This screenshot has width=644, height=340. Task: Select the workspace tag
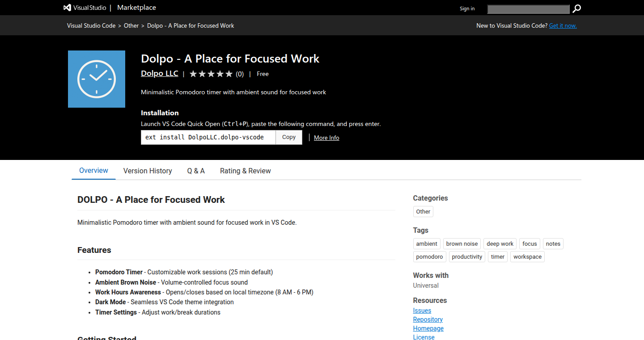[527, 257]
